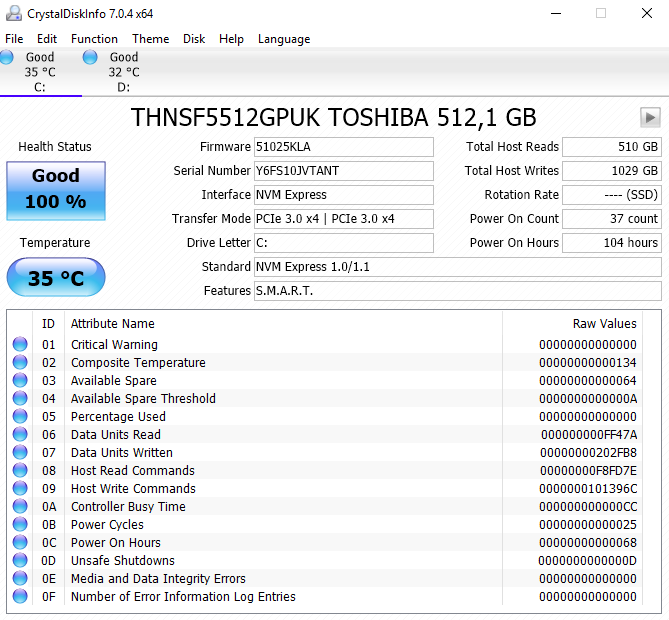Click the status orb for Host Write Commands
Screen dimensions: 669x620
pos(20,488)
